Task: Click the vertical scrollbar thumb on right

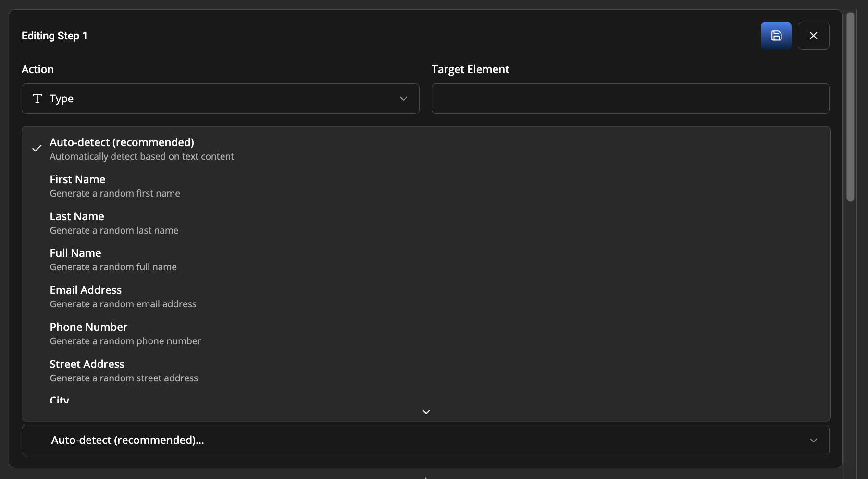Action: point(850,107)
